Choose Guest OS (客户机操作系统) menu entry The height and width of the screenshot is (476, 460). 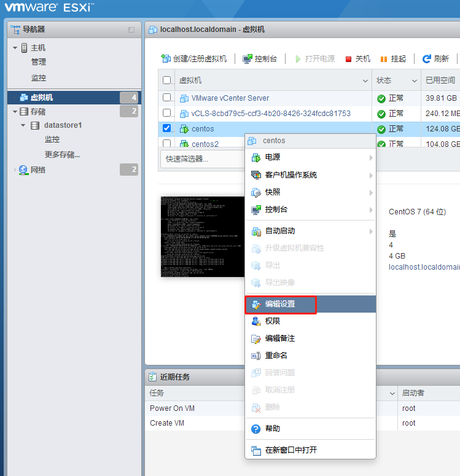[310, 175]
